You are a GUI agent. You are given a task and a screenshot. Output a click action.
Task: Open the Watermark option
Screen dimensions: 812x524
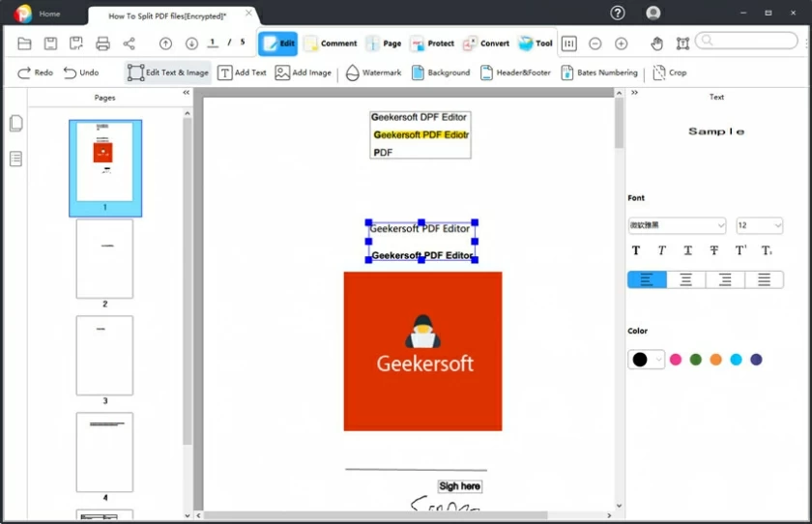click(x=373, y=73)
